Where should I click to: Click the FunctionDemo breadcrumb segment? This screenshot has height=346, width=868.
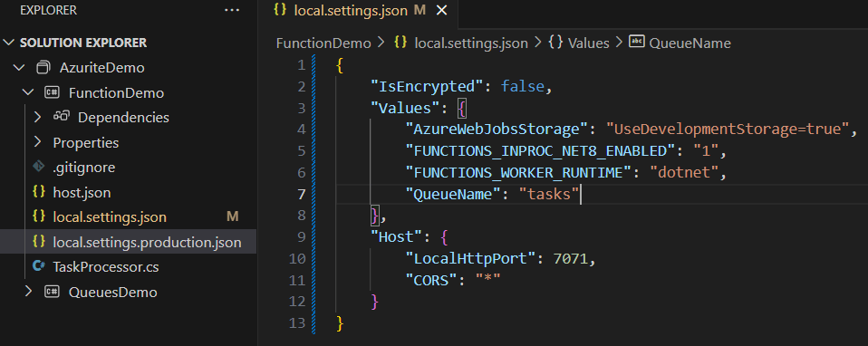[323, 43]
